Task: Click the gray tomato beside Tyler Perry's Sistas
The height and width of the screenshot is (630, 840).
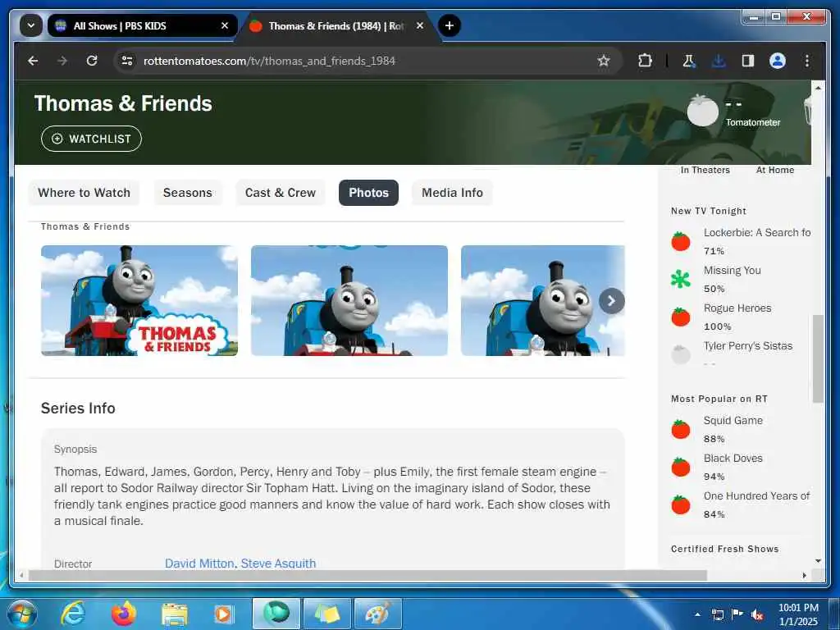Action: [681, 354]
